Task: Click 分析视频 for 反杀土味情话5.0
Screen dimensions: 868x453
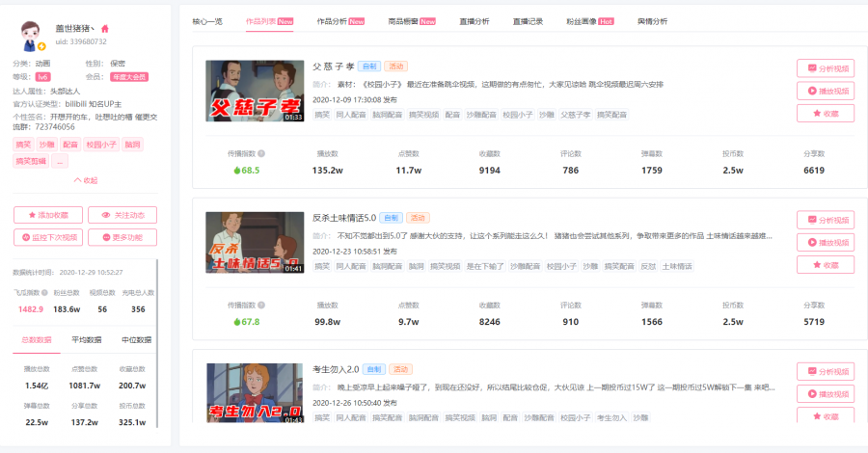Action: (x=826, y=220)
